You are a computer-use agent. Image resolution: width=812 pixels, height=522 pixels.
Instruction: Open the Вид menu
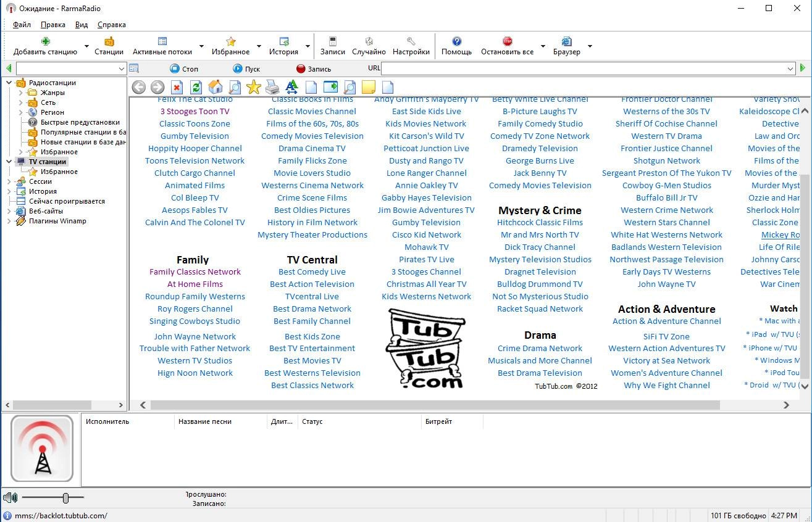82,25
